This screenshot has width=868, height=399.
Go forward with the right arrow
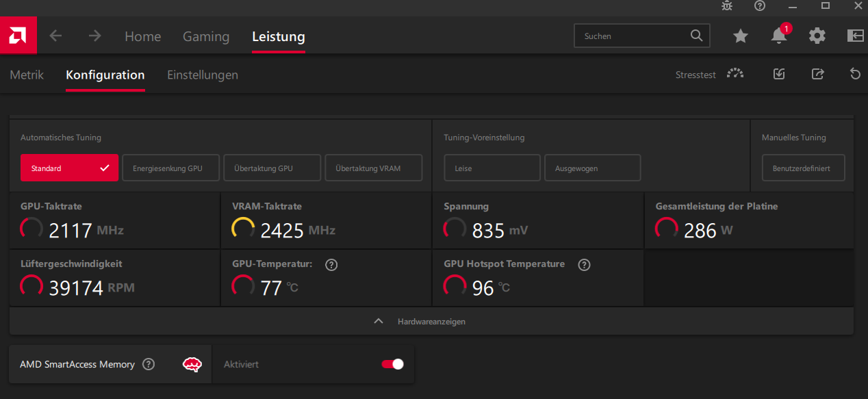[x=94, y=36]
